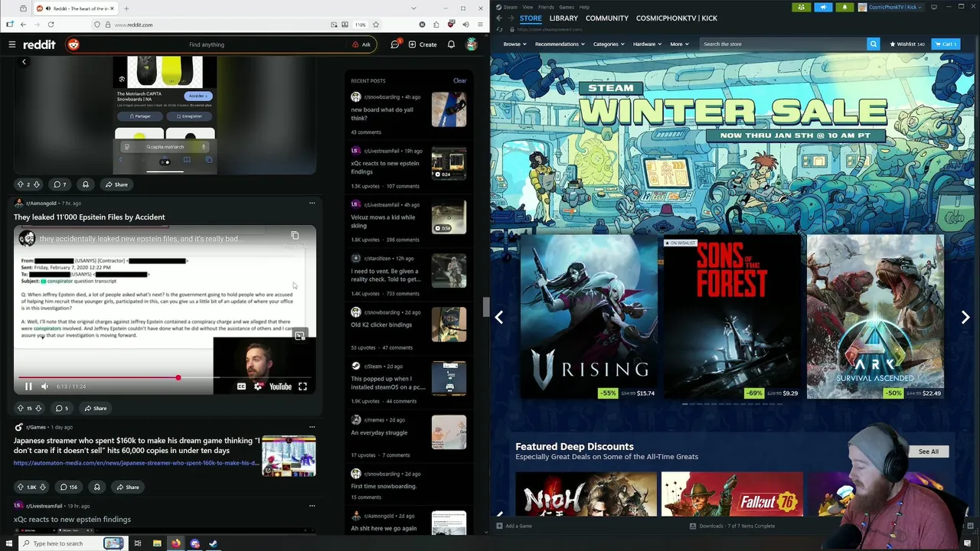Open the Reddit chat icon with notification
The image size is (980, 551).
pyautogui.click(x=395, y=44)
